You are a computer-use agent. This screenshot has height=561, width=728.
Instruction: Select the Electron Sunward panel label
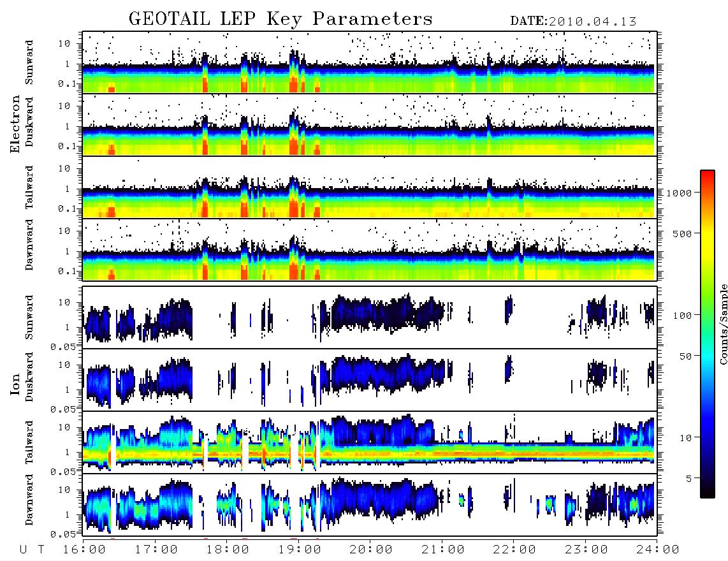(29, 62)
